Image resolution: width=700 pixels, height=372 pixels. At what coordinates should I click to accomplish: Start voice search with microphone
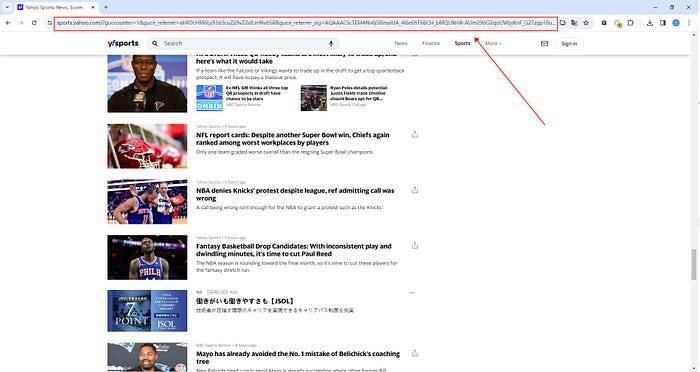click(331, 43)
